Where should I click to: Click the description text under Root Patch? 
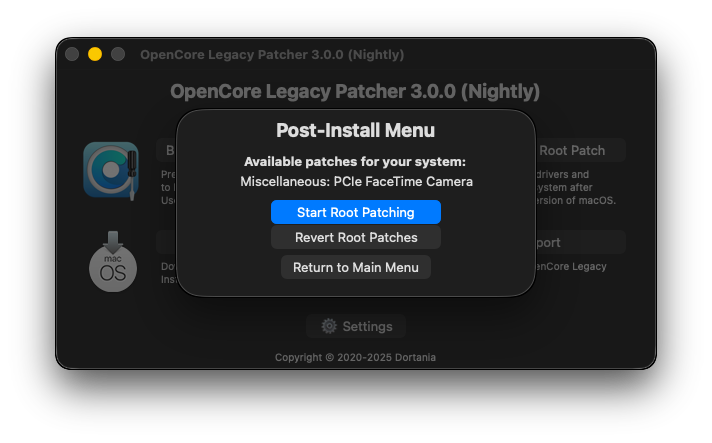pos(580,187)
